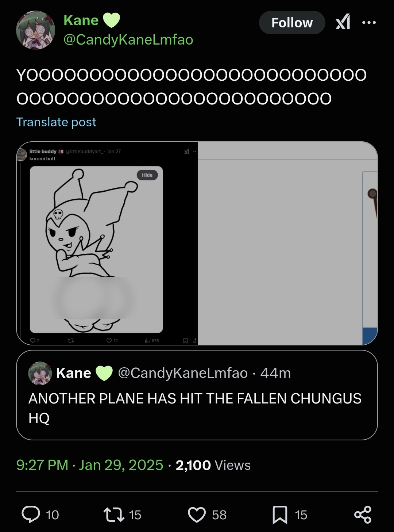
Task: Open the three-dot more options menu
Action: 369,23
